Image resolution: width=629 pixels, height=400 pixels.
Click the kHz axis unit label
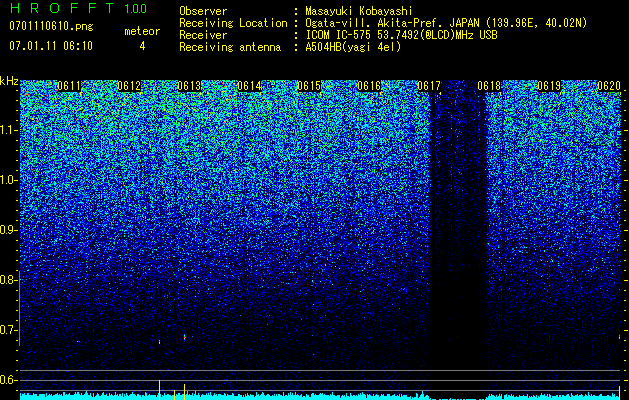[9, 81]
